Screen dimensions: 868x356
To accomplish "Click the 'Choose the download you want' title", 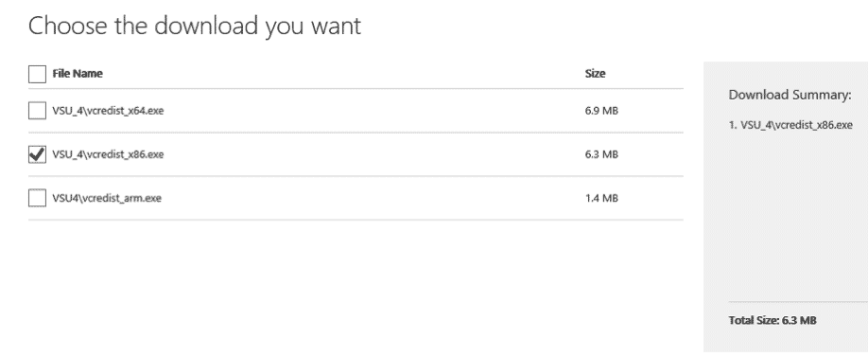I will pos(194,26).
